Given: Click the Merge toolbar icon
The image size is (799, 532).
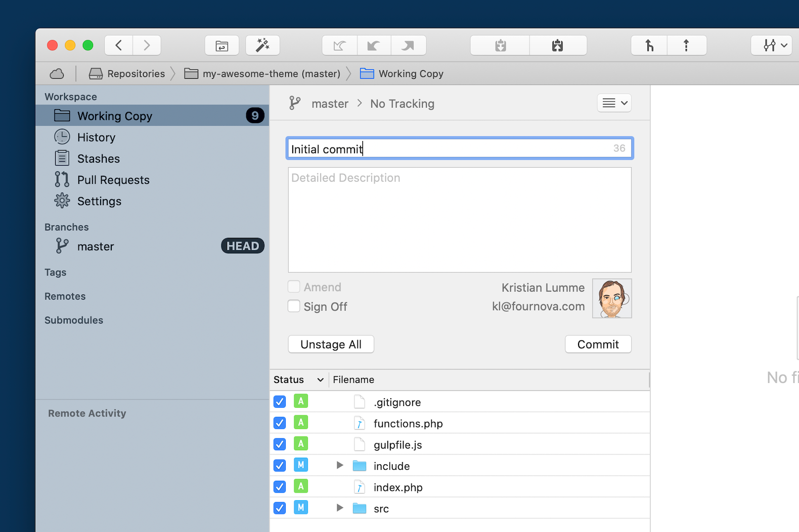Looking at the screenshot, I should pos(649,45).
